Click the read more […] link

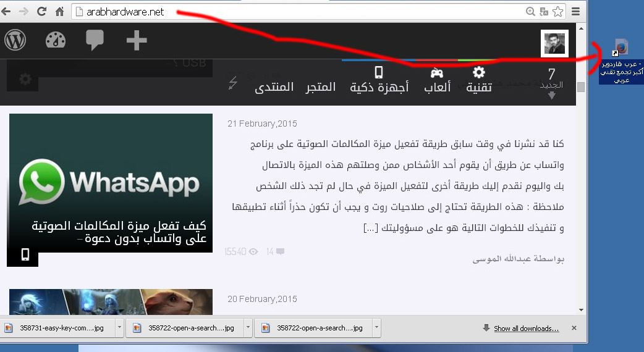tap(371, 228)
